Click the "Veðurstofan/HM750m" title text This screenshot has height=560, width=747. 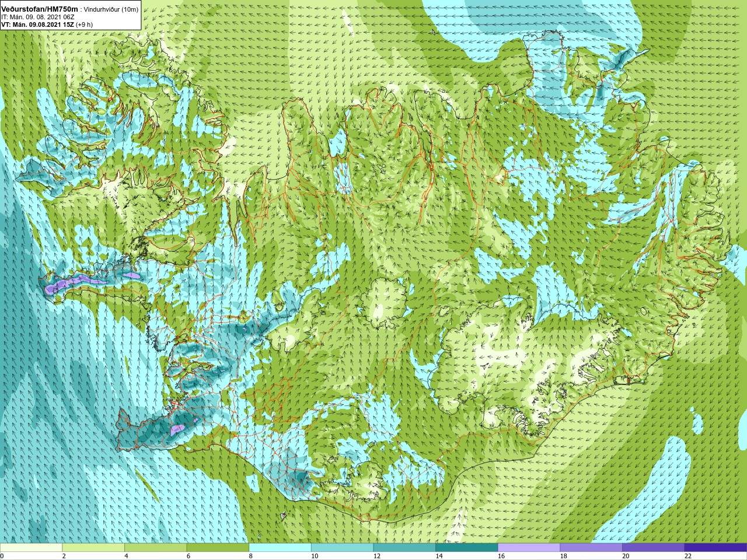pyautogui.click(x=40, y=9)
